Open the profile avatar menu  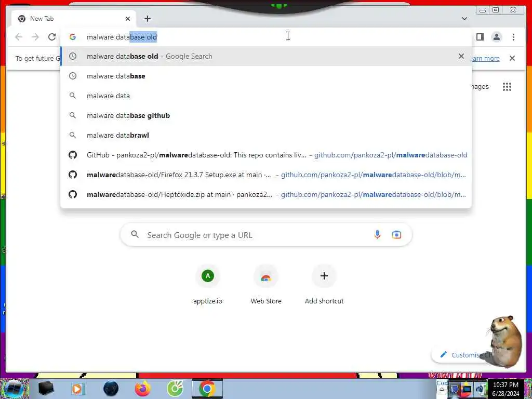coord(496,37)
